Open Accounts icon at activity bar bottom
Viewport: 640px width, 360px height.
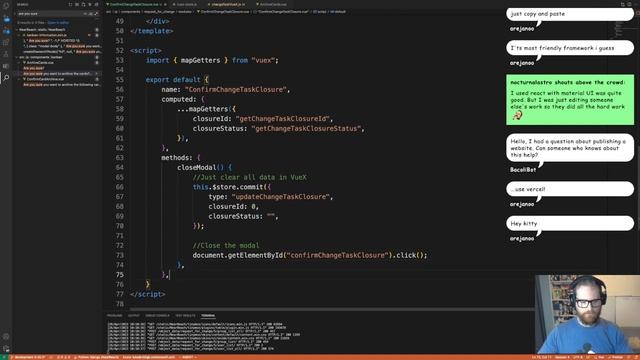[x=6, y=337]
